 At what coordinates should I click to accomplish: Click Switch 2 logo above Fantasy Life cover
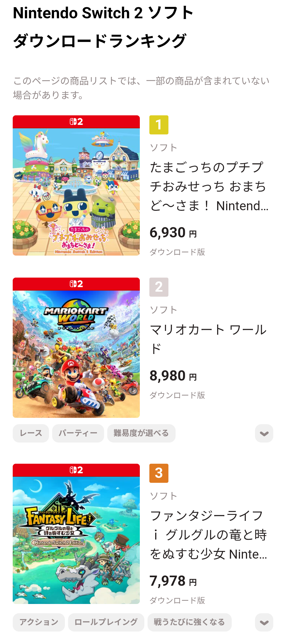click(x=76, y=470)
